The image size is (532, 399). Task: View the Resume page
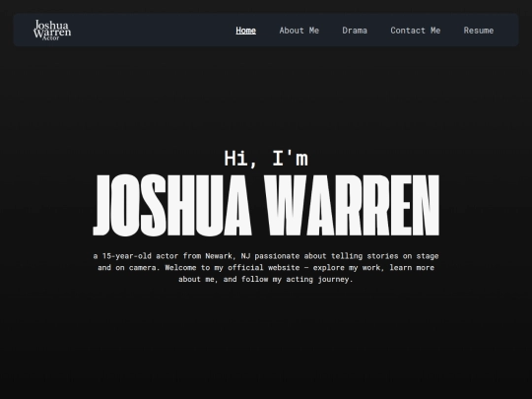click(479, 31)
